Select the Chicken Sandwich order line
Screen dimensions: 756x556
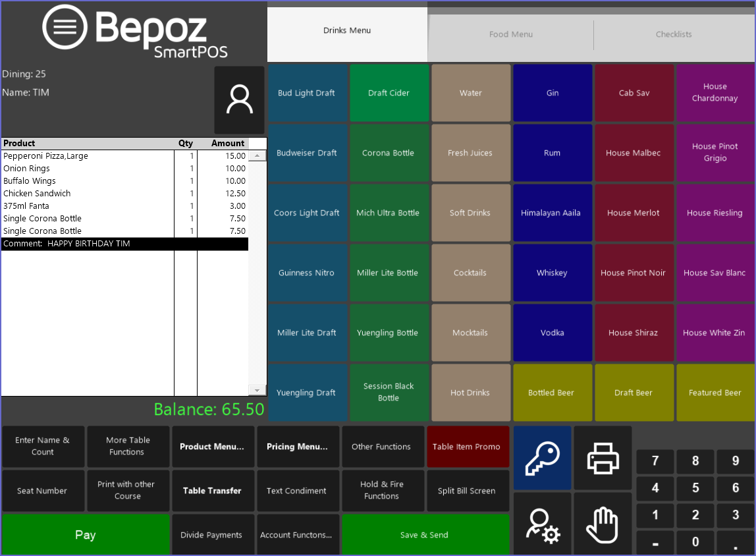[x=125, y=194]
